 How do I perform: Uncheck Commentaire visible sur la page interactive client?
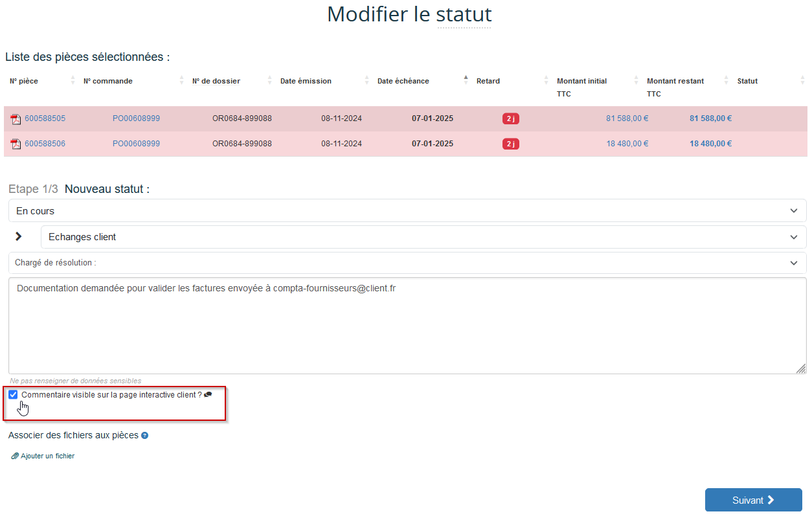pos(13,395)
